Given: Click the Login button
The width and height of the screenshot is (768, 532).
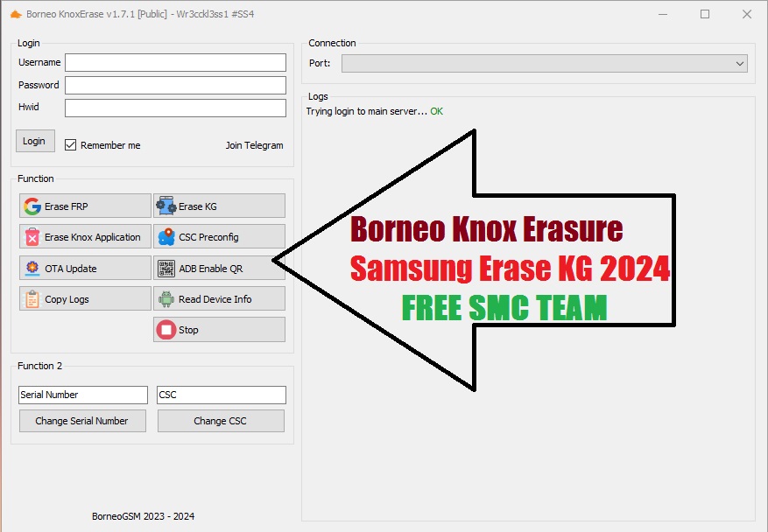Looking at the screenshot, I should (35, 141).
